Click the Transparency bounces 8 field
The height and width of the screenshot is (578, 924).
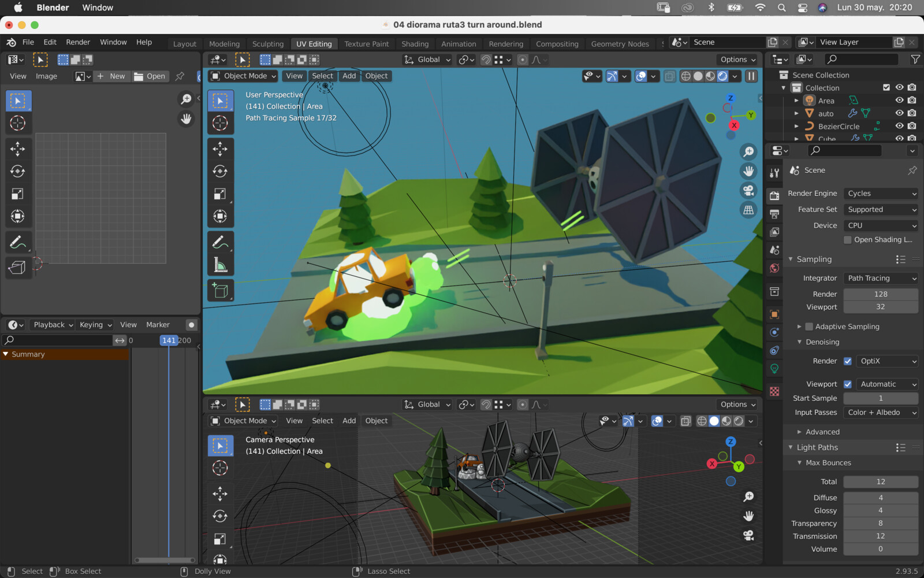(x=881, y=524)
